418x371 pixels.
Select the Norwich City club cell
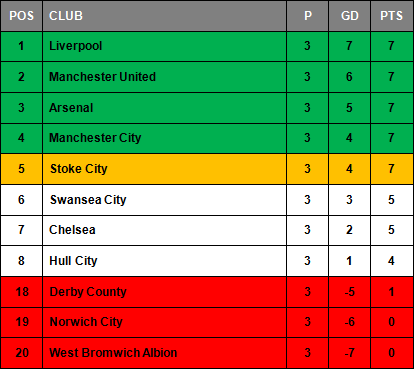point(164,322)
